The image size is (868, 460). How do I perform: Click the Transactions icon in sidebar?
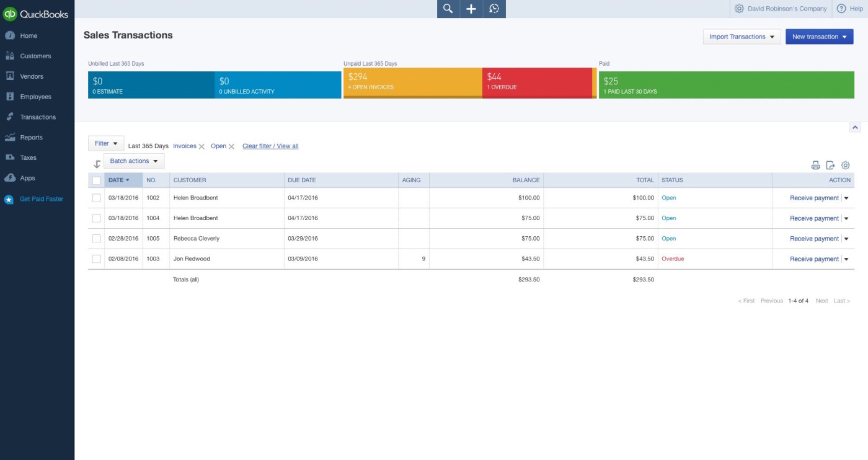10,117
